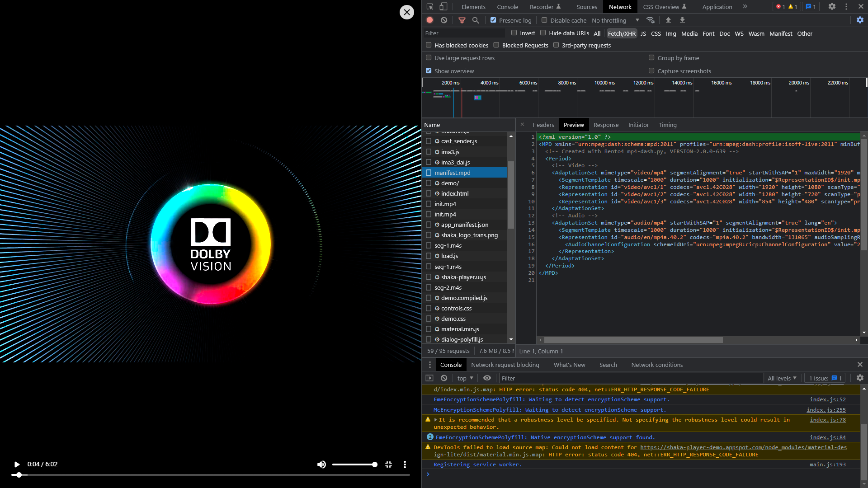This screenshot has height=488, width=868.
Task: Open the No throttling dropdown
Action: tap(615, 20)
